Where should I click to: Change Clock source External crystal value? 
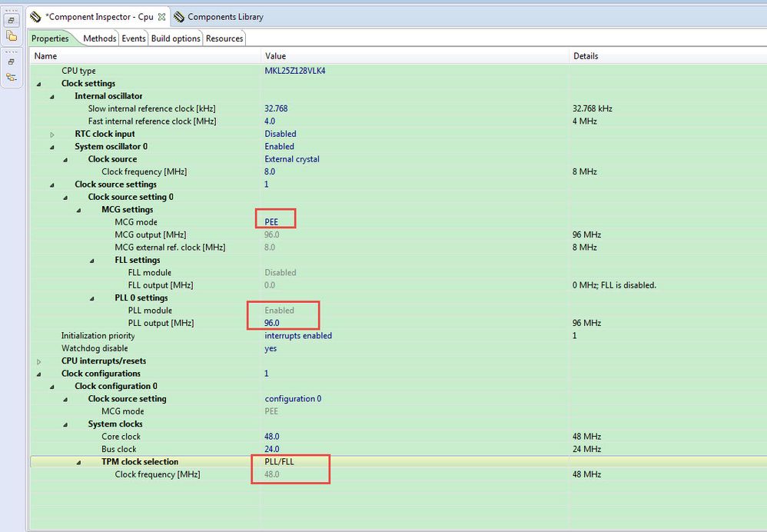(x=292, y=160)
